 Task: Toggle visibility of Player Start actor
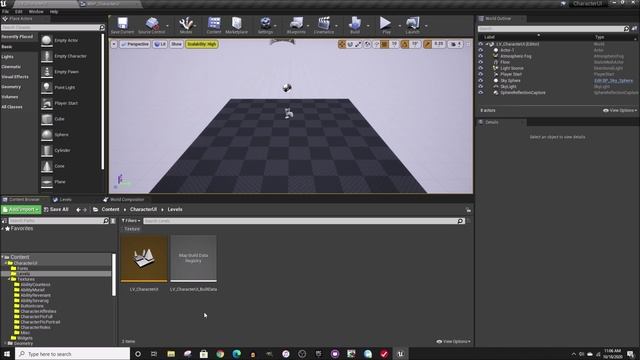coord(480,74)
